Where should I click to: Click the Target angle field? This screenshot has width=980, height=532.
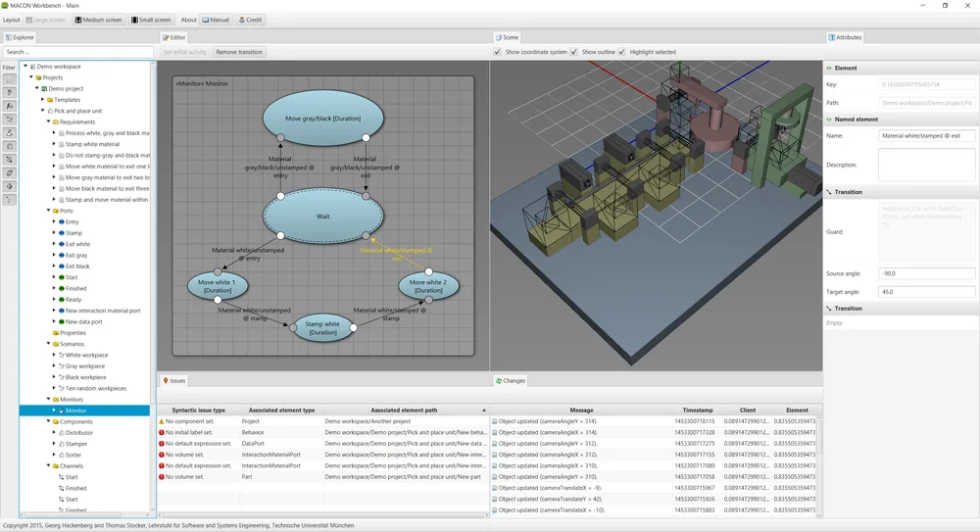(x=926, y=292)
